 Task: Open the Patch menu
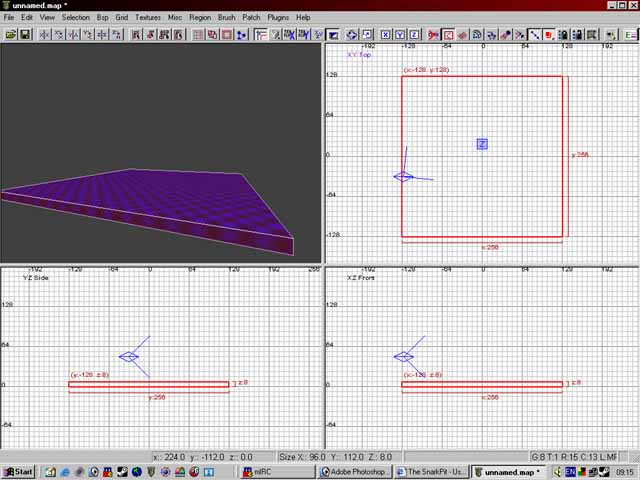[x=251, y=17]
